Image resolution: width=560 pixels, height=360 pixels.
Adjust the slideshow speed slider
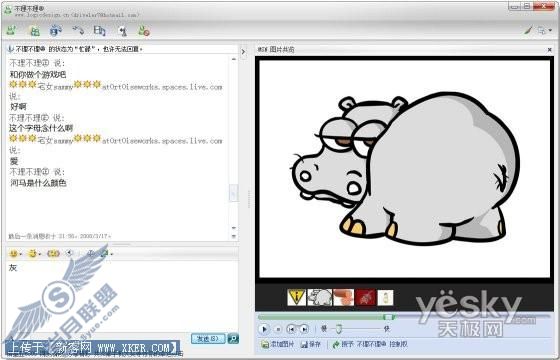[339, 329]
